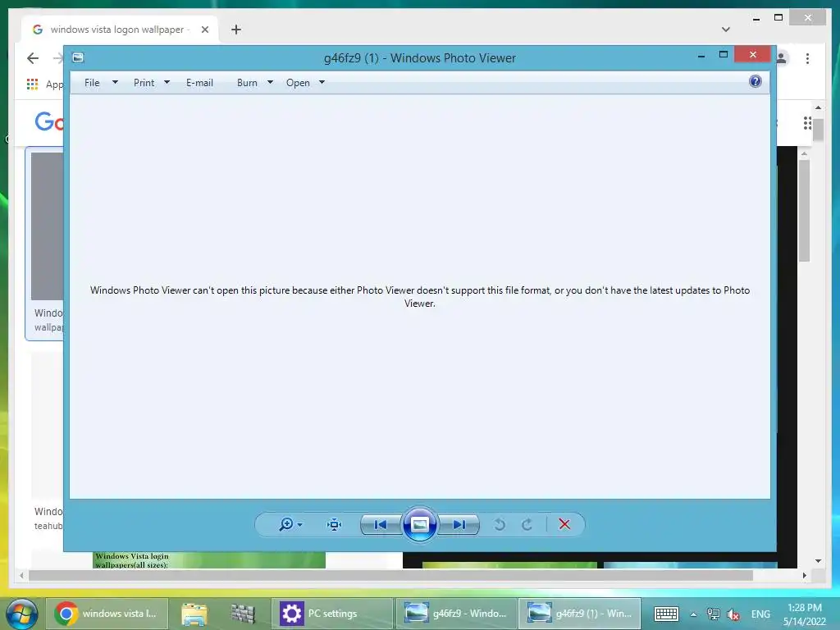Open the Google apps grid on the page
This screenshot has width=840, height=630.
pos(807,123)
